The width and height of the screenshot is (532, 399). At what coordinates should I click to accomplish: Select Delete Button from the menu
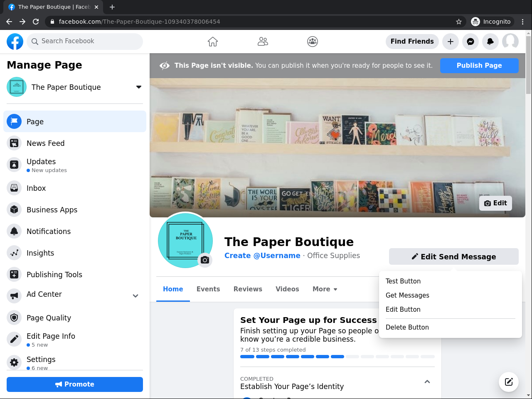(x=407, y=328)
